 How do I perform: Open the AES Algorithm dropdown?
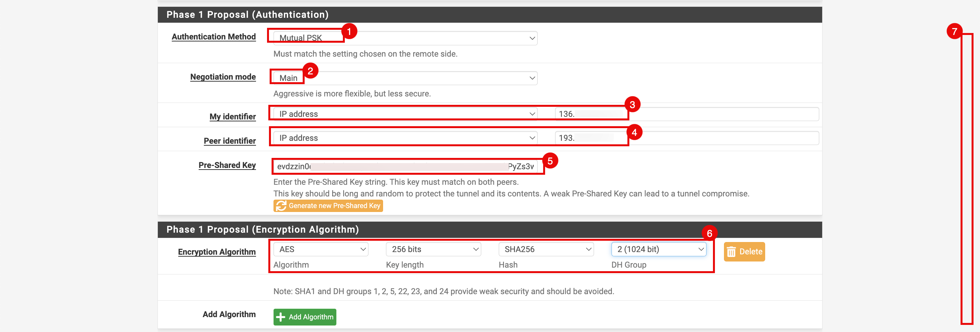click(320, 249)
